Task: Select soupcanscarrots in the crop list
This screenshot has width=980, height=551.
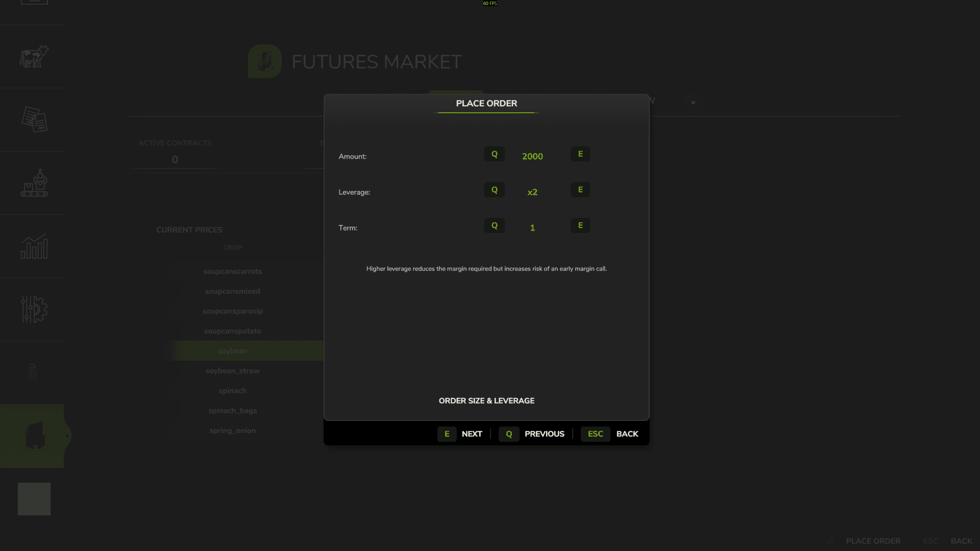Action: (233, 271)
